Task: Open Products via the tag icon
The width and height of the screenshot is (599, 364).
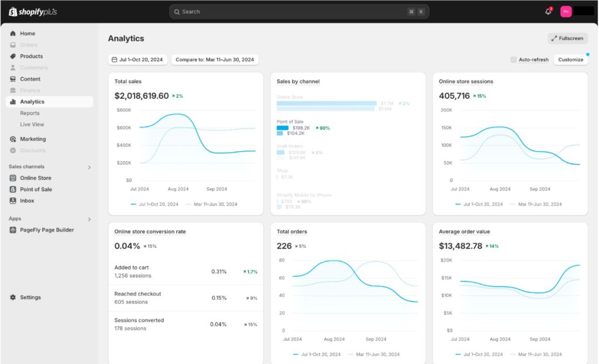Action: pyautogui.click(x=13, y=57)
